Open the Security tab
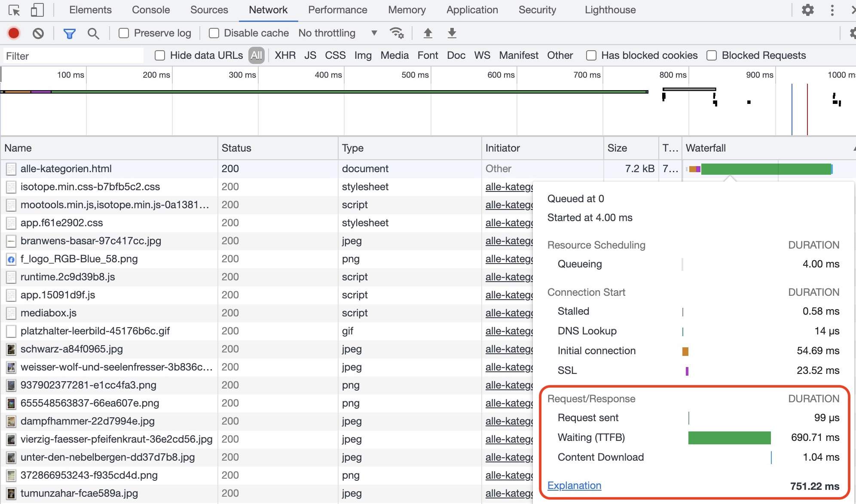The image size is (856, 504). [537, 10]
